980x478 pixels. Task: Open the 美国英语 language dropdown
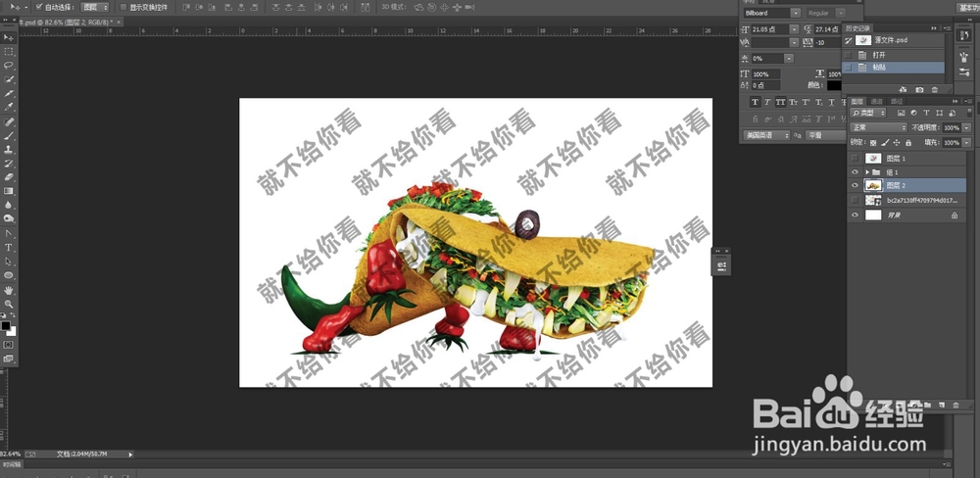coord(766,135)
